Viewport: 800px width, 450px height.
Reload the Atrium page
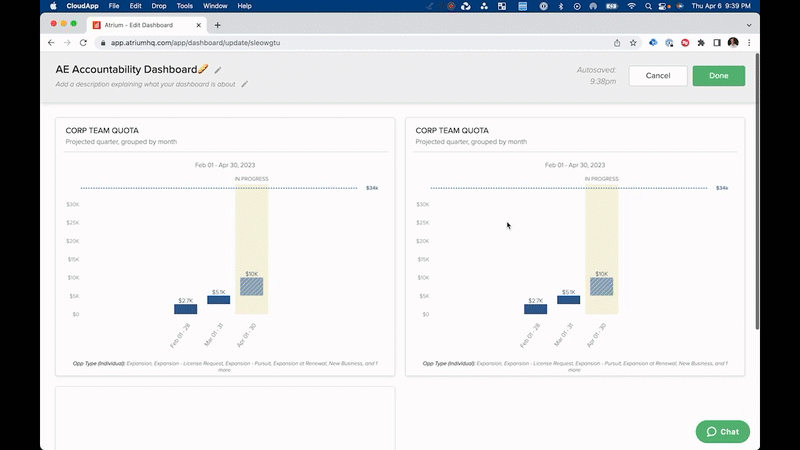coord(83,43)
